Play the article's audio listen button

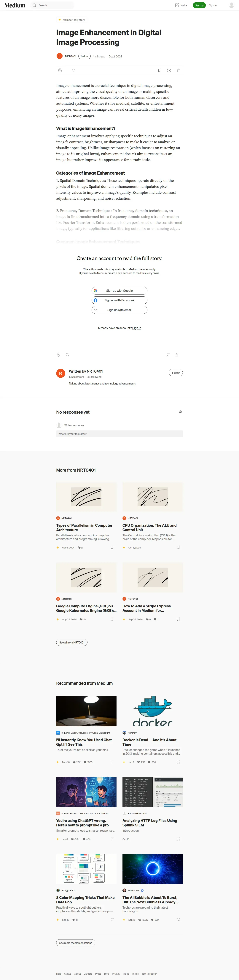[x=169, y=70]
